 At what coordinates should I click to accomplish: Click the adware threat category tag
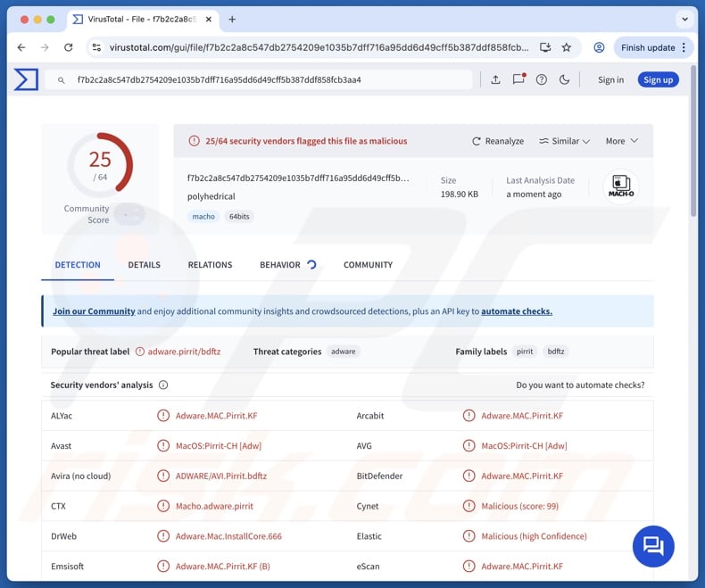[x=343, y=352]
